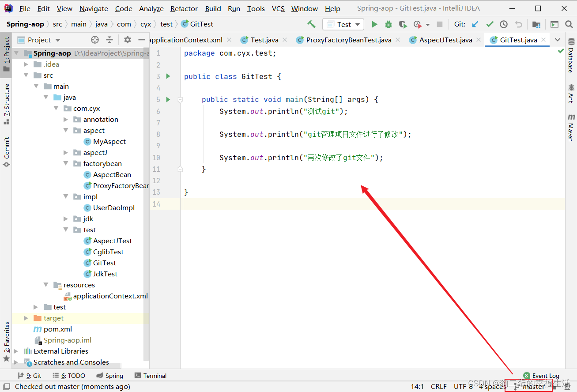Viewport: 577px width, 392px height.
Task: Run Test with coverage
Action: pos(403,24)
